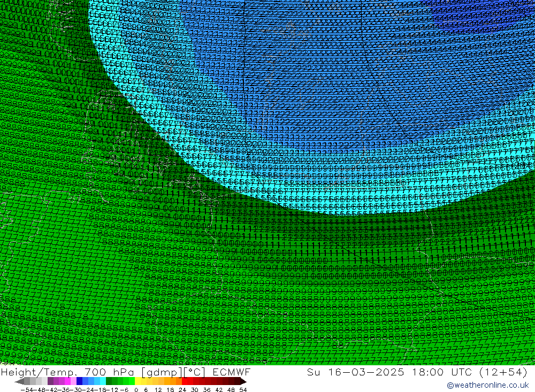Click the dark green -12°C legend swatch
This screenshot has height=392, width=535.
coord(109,381)
